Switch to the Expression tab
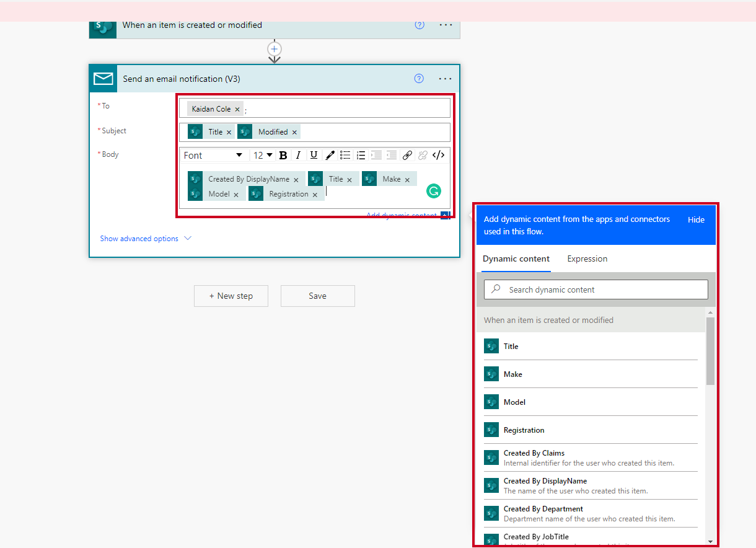756x548 pixels. 587,259
